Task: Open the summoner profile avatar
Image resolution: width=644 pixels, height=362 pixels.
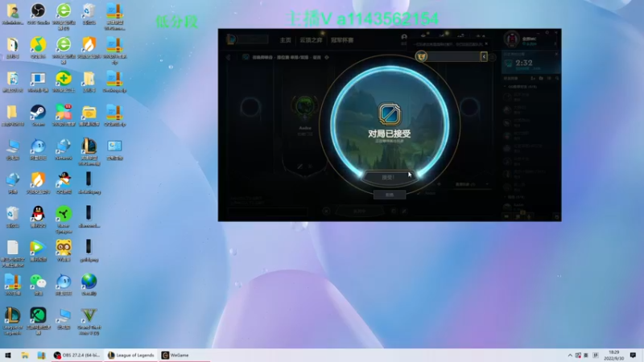Action: click(512, 39)
